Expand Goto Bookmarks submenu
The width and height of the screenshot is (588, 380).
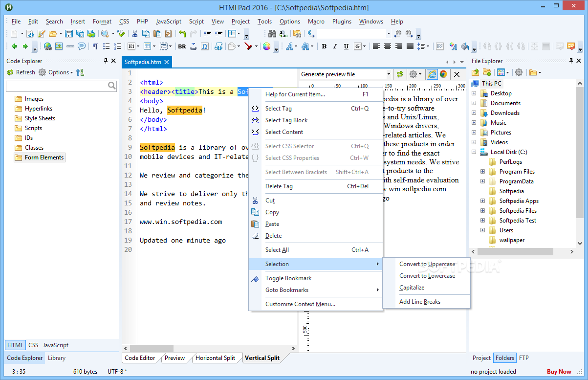[315, 290]
